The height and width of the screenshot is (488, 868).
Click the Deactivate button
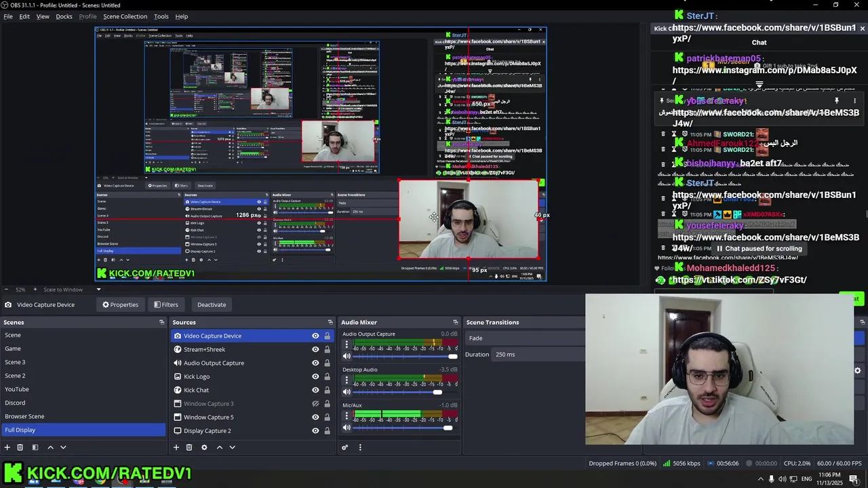pos(212,305)
